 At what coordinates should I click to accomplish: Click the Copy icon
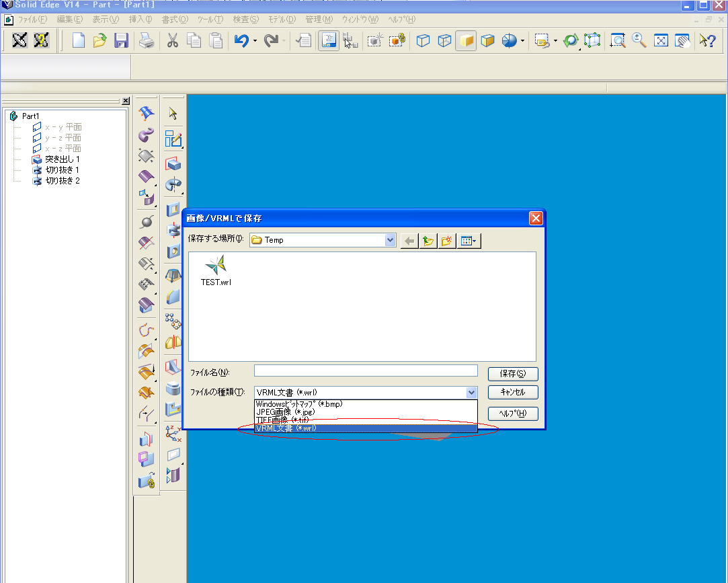[x=194, y=40]
